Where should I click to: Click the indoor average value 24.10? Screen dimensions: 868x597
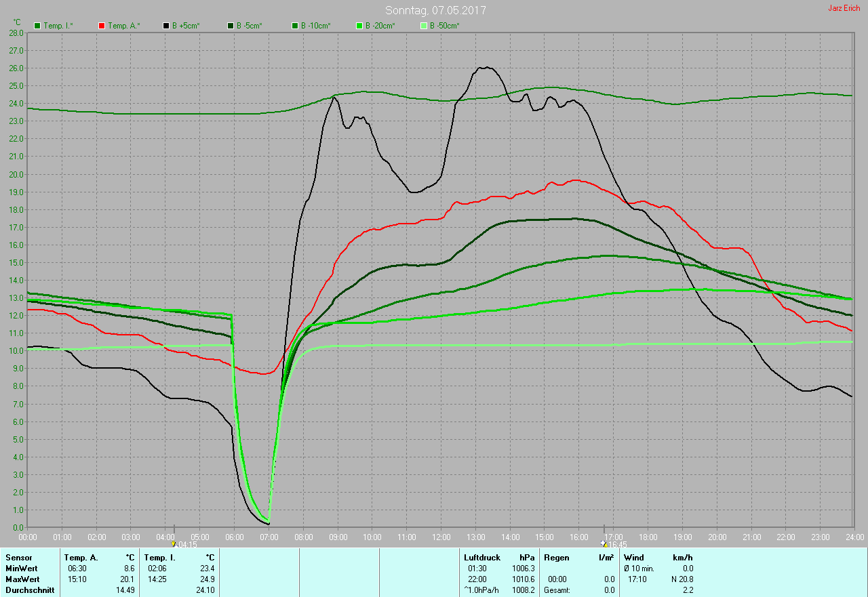[x=205, y=590]
